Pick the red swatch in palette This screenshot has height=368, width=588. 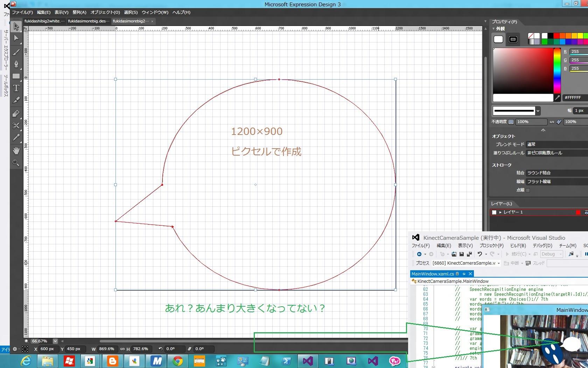pyautogui.click(x=556, y=36)
